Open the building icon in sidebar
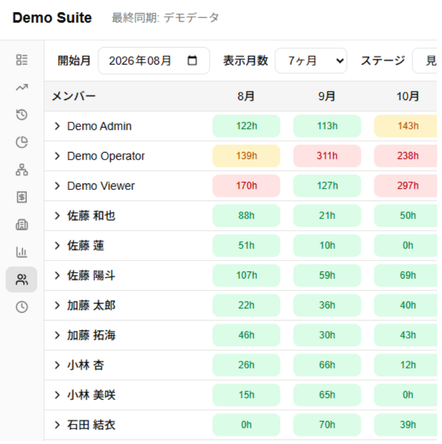The width and height of the screenshot is (442, 444). [x=22, y=225]
